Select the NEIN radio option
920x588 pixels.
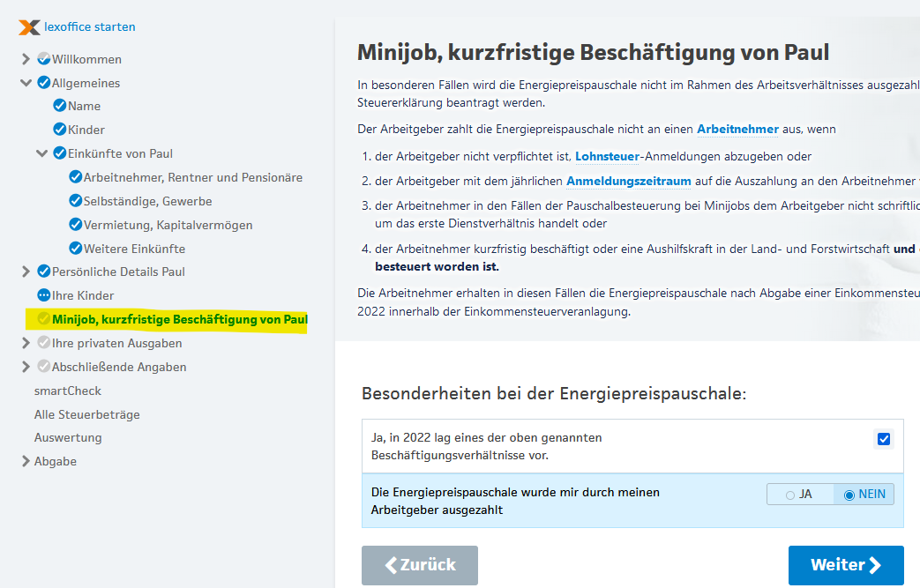point(849,495)
